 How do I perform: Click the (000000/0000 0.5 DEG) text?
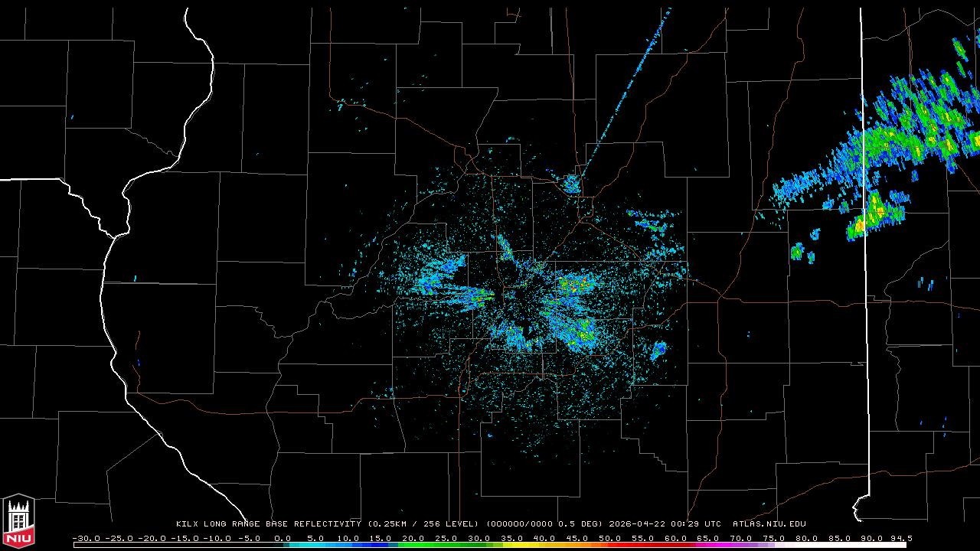pyautogui.click(x=544, y=524)
